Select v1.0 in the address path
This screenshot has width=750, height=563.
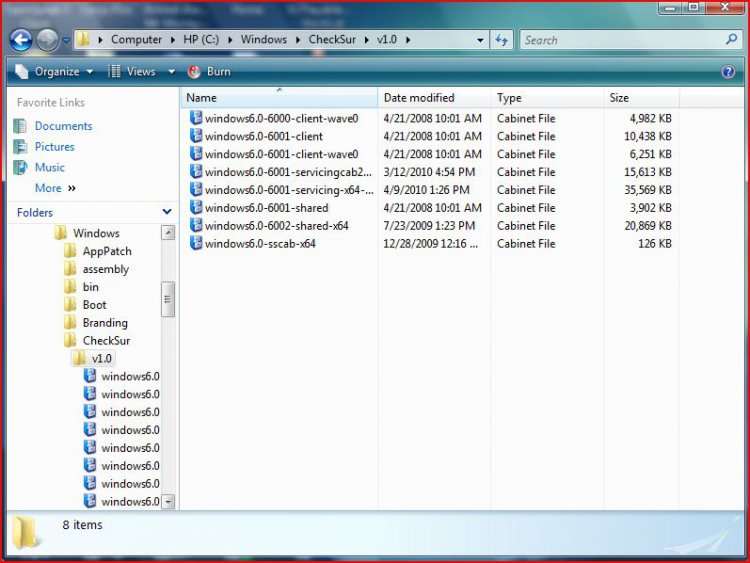click(x=387, y=40)
